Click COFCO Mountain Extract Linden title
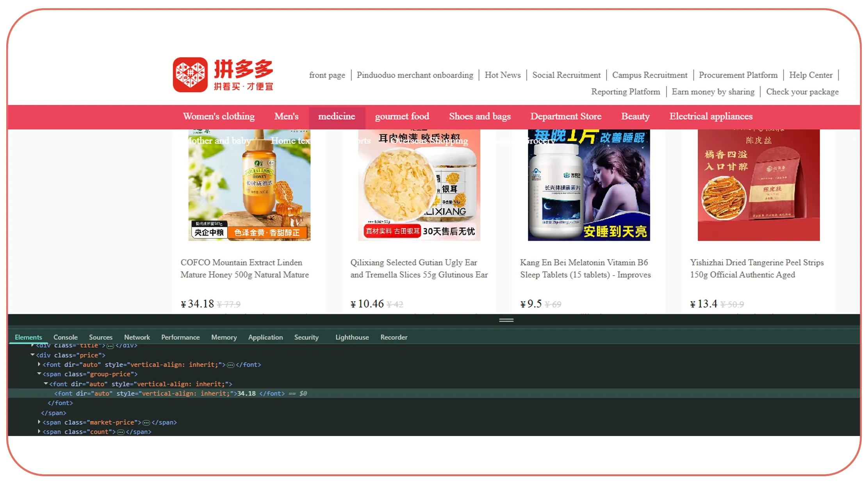Viewport: 868px width, 484px height. pyautogui.click(x=244, y=269)
